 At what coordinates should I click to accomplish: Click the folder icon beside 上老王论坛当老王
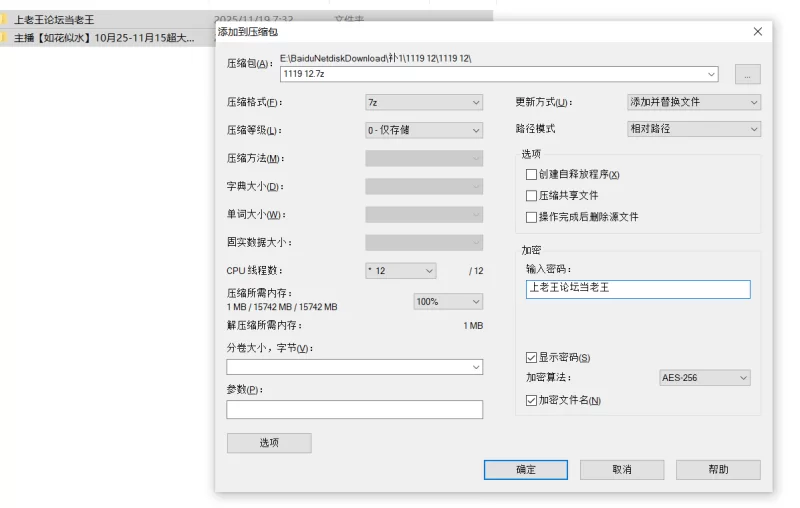[4, 20]
